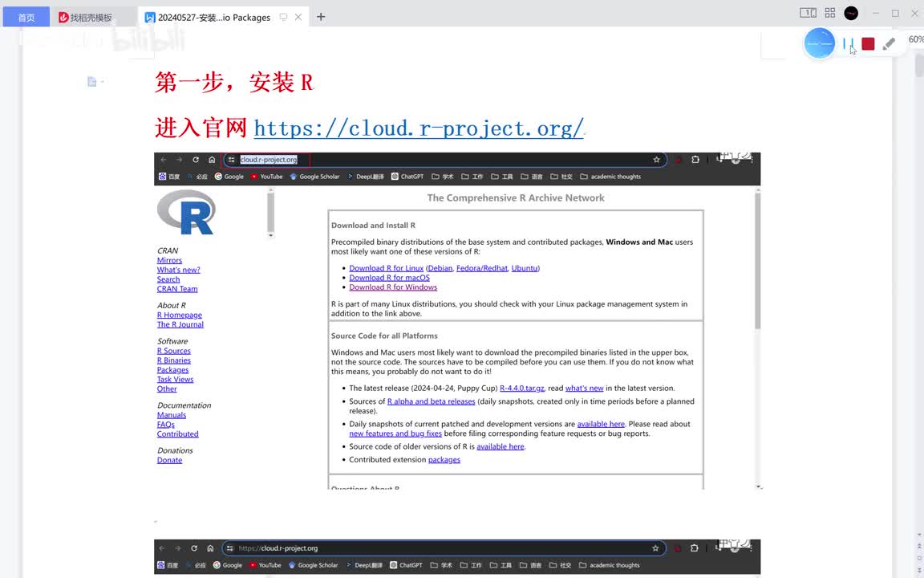
Task: Stop recording with the red square button
Action: pyautogui.click(x=868, y=43)
